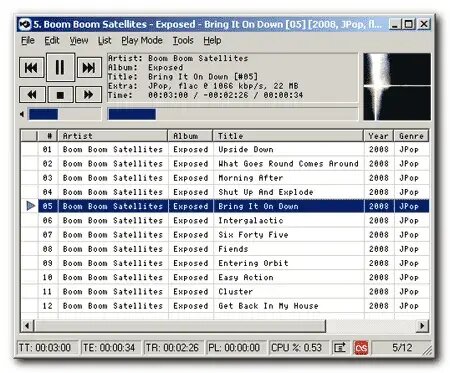Select the track Cluster
Screen dimensions: 450x373
point(225,292)
